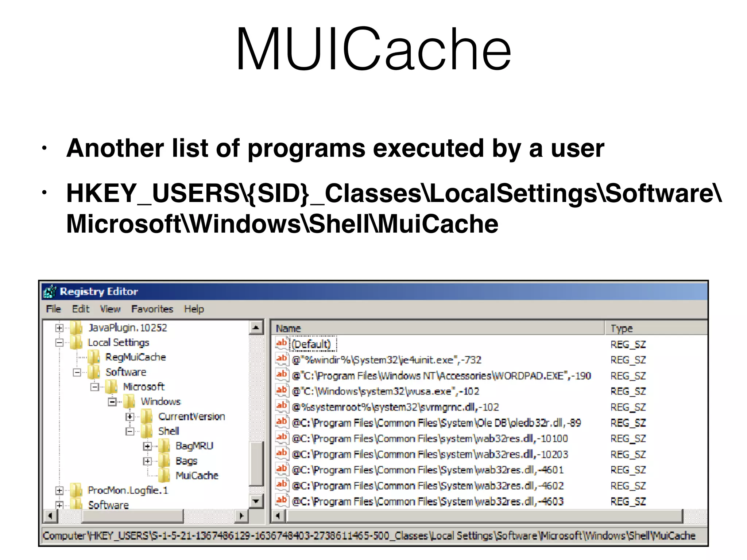Click the string icon for wab32res.dll,-4603
Screen dimensions: 747x560
tap(282, 501)
